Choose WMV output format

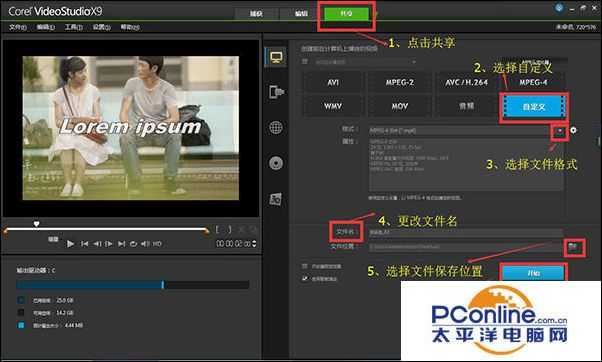333,106
